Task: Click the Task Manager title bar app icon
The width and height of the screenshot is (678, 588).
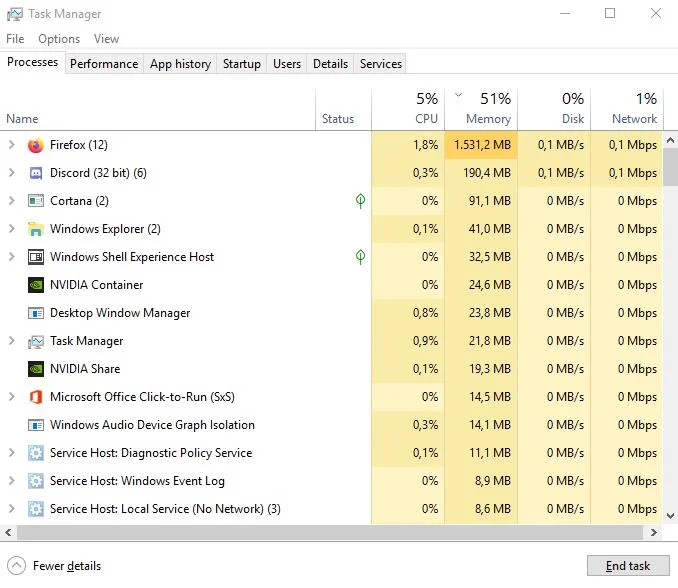Action: pyautogui.click(x=15, y=14)
